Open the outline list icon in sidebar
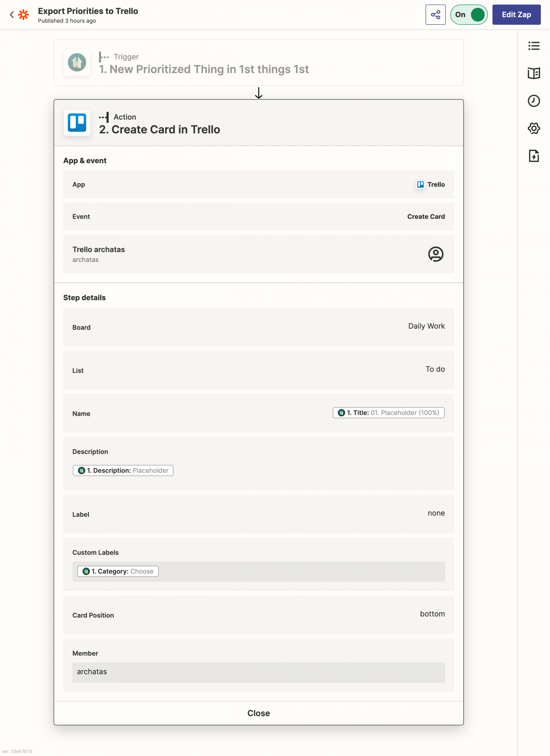550x756 pixels. click(x=534, y=46)
